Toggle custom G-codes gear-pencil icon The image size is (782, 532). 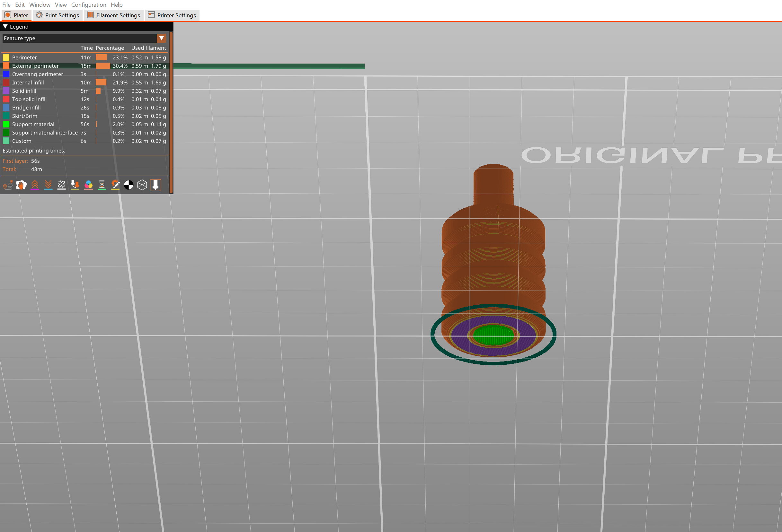(115, 185)
